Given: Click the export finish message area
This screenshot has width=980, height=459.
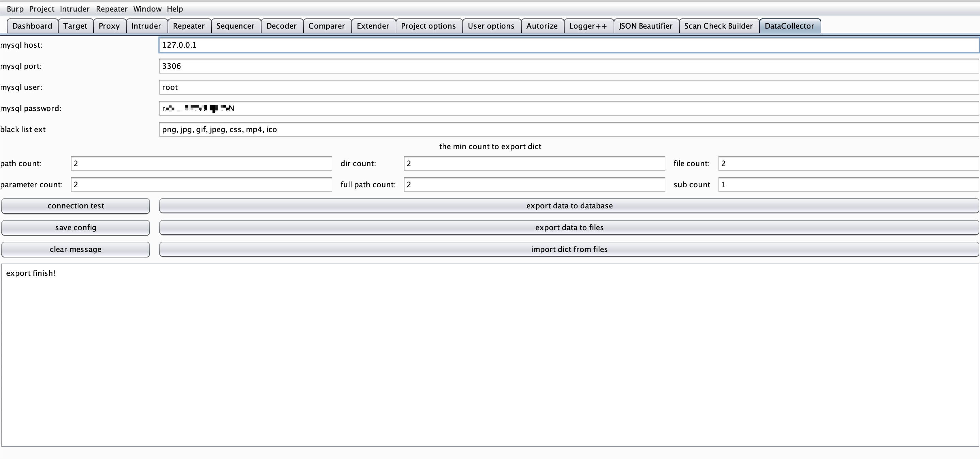Looking at the screenshot, I should 490,355.
